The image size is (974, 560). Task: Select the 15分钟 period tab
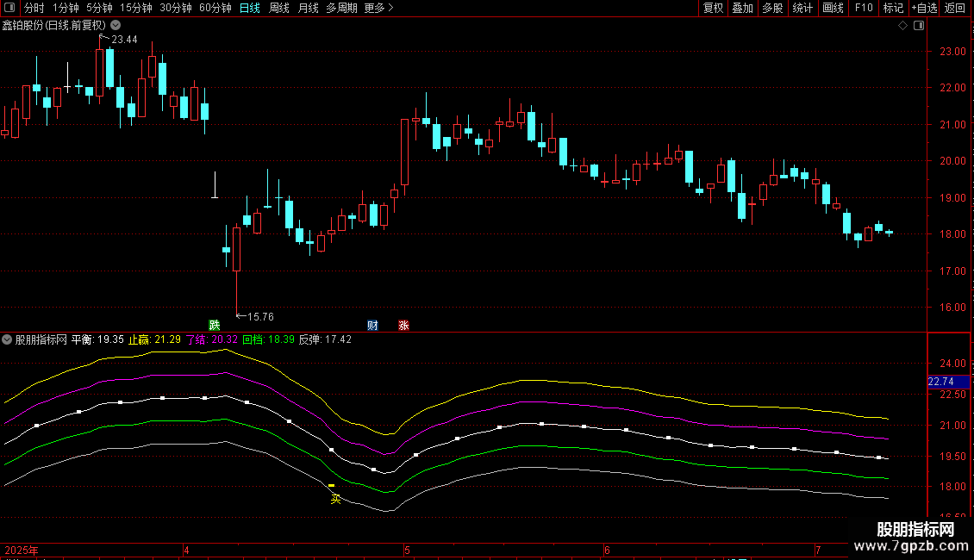click(135, 8)
